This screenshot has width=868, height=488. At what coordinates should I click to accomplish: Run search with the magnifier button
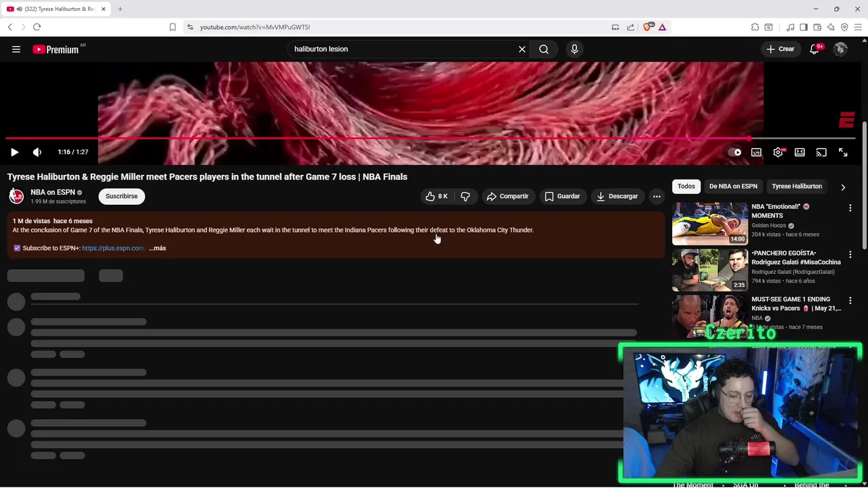point(544,49)
